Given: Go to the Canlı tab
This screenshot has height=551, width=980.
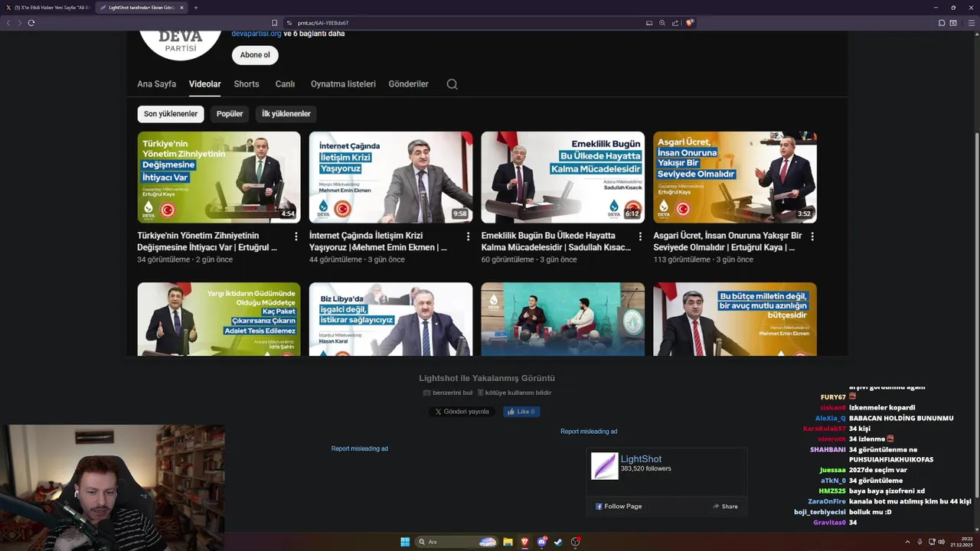Looking at the screenshot, I should tap(285, 84).
